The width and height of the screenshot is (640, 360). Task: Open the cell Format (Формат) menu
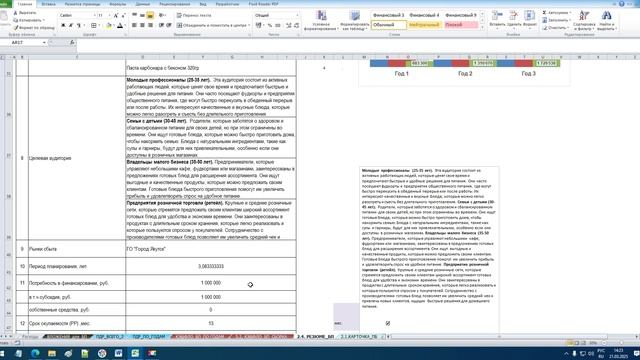[x=530, y=20]
